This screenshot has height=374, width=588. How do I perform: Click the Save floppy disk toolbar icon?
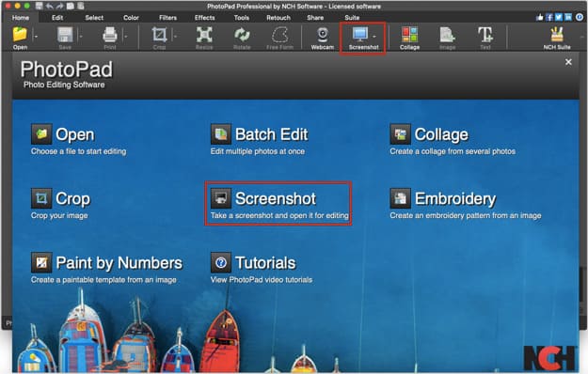click(x=65, y=35)
